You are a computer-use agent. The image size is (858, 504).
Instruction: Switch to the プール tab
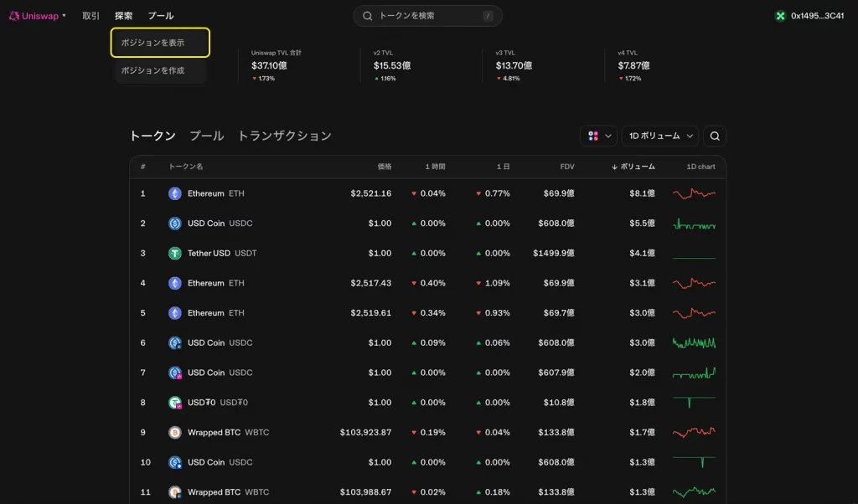coord(206,136)
